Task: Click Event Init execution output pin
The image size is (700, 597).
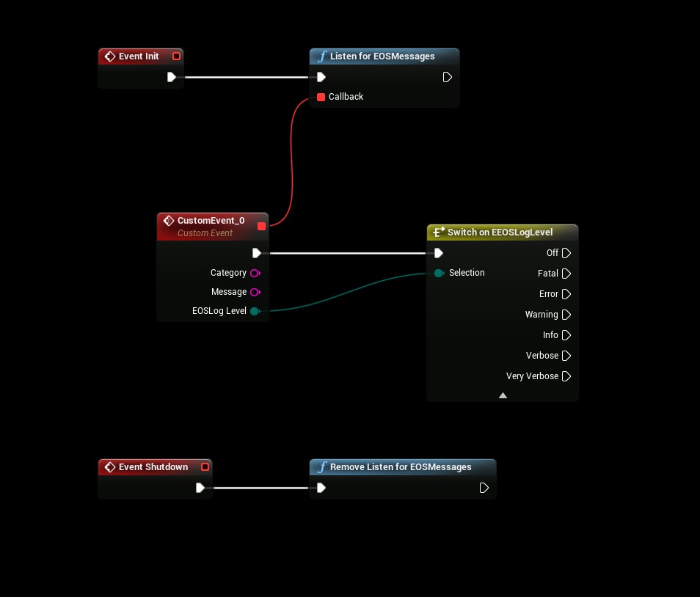Action: coord(172,77)
